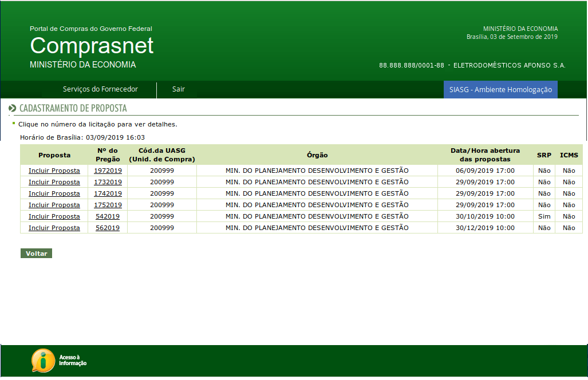This screenshot has height=380, width=588.
Task: Click Incluir Proposta for pregão 542019
Action: pos(54,216)
